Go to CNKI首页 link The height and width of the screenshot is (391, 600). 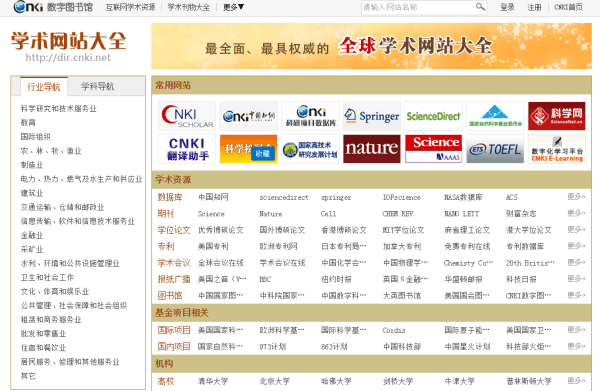coord(568,7)
